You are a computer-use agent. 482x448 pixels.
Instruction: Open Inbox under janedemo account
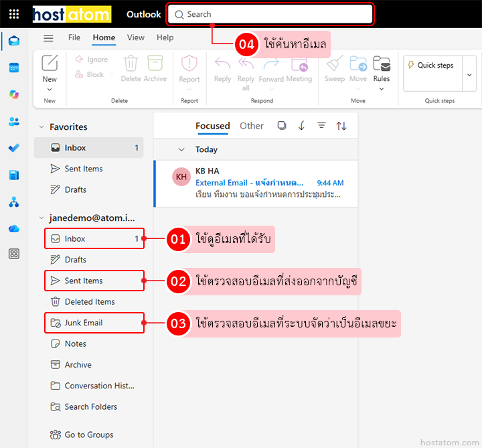click(x=94, y=238)
